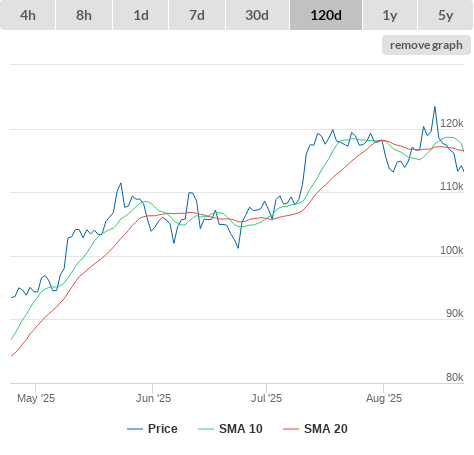The height and width of the screenshot is (455, 474).
Task: Toggle SMA 10 line visibility
Action: point(241,429)
